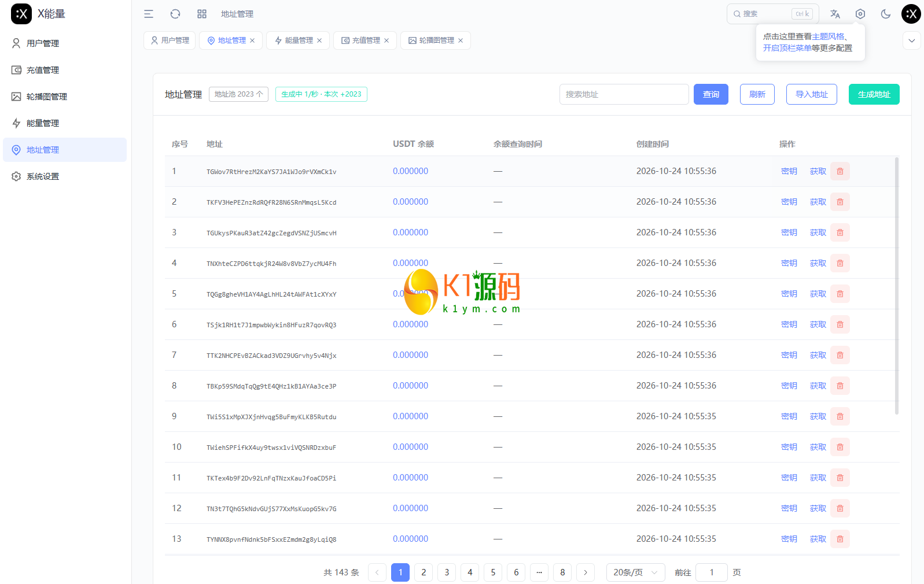Delete the address in row 4
The image size is (924, 584).
tap(840, 263)
